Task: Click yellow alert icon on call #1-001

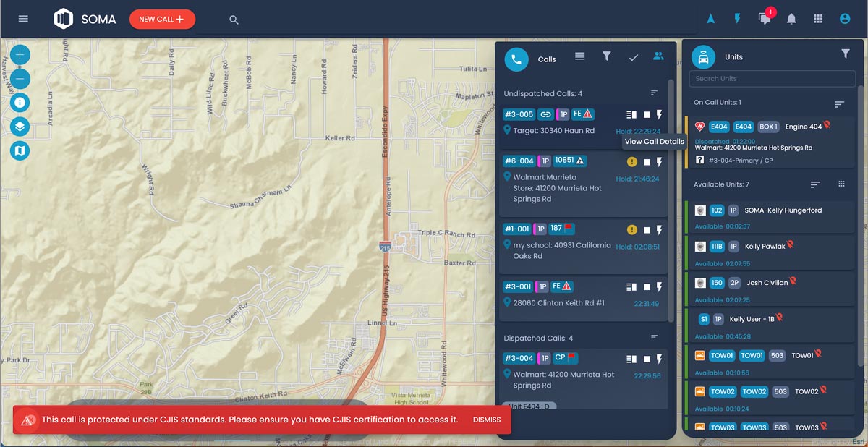Action: tap(631, 230)
